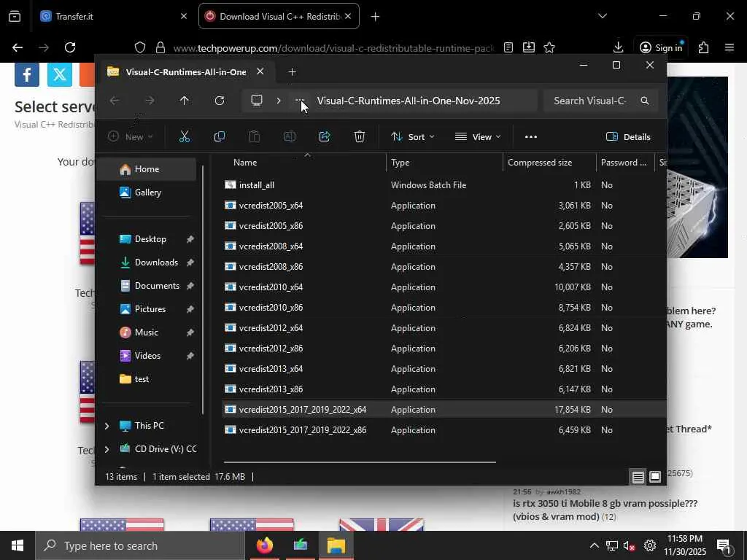This screenshot has width=747, height=560.
Task: Open the See more three-dots menu
Action: [x=531, y=136]
